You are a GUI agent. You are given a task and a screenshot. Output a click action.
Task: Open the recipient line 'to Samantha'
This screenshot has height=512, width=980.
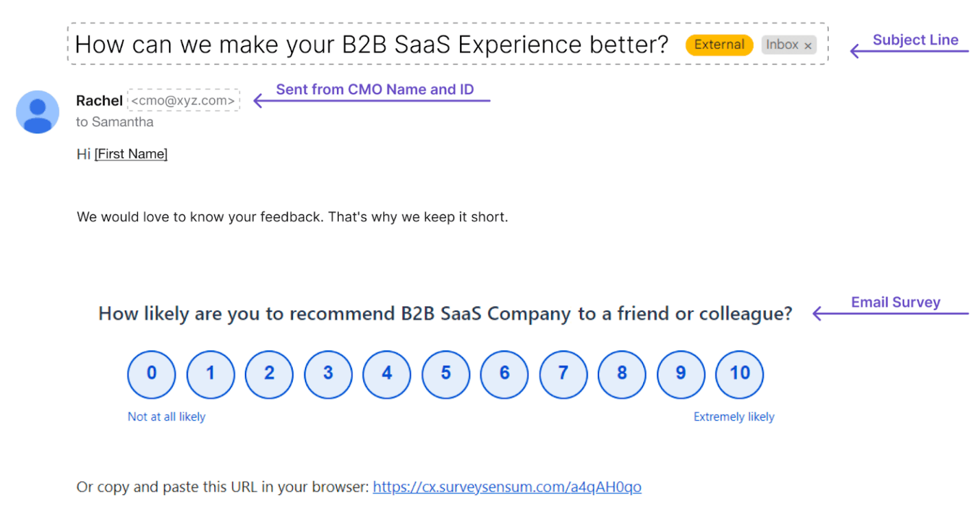click(x=115, y=122)
